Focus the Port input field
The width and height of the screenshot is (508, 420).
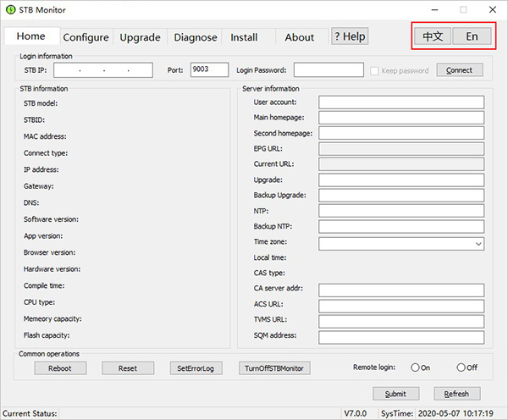click(209, 70)
